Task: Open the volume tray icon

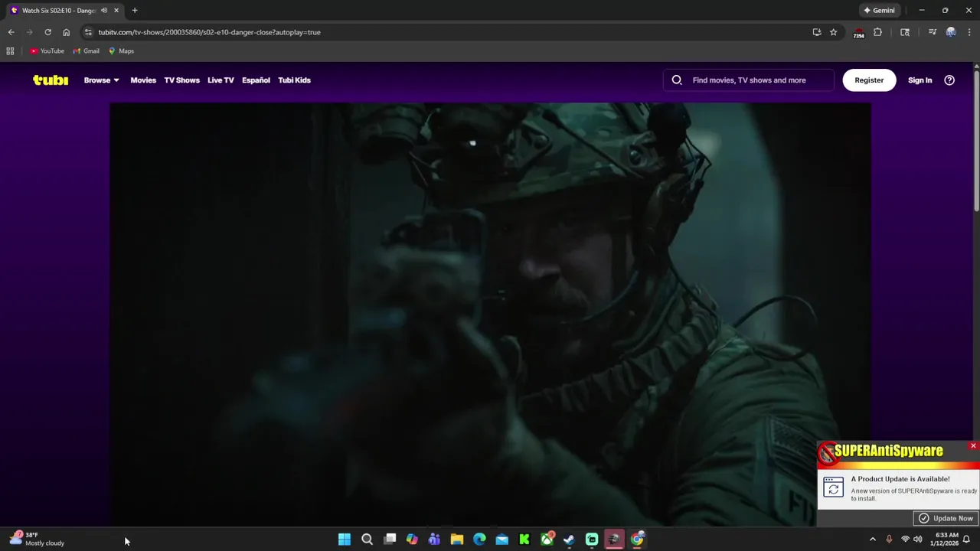Action: pyautogui.click(x=918, y=540)
